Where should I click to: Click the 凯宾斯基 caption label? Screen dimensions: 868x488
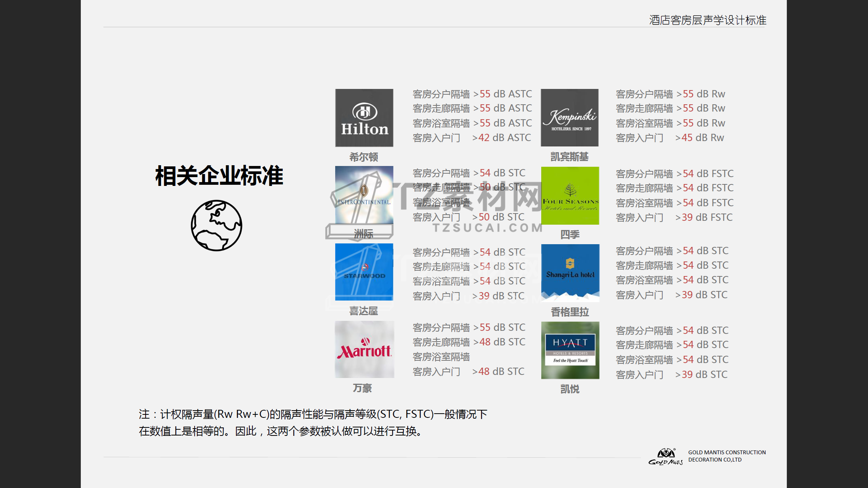point(569,157)
